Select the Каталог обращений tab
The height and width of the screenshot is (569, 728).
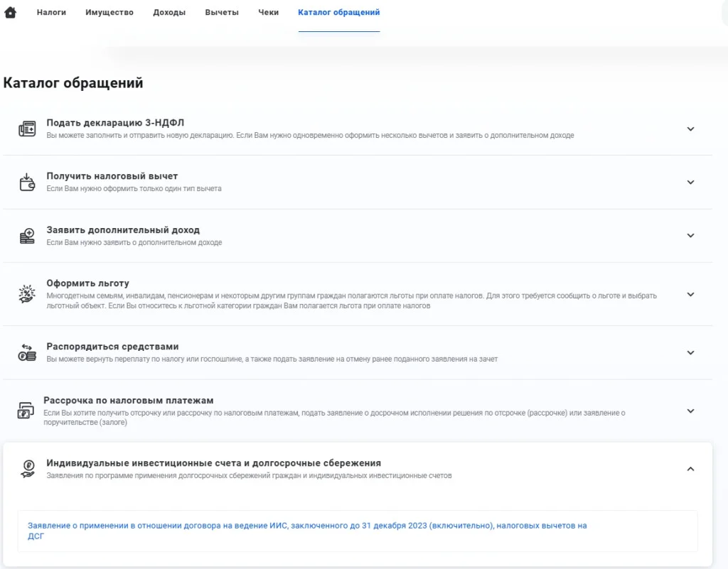point(339,13)
